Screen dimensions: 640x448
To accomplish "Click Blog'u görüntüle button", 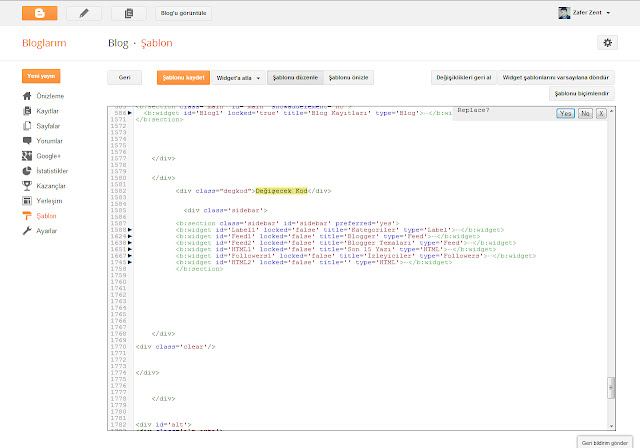I will click(x=183, y=13).
